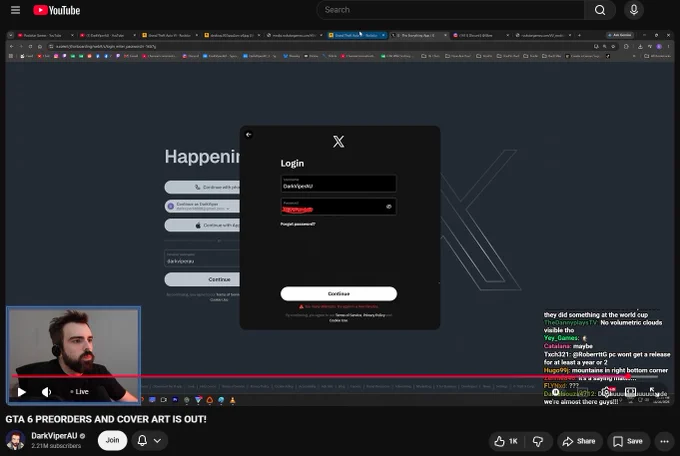Image resolution: width=680 pixels, height=456 pixels.
Task: Click the title GTA 6 PREORDERS AND COVER ART IS OUT!
Action: pos(106,420)
